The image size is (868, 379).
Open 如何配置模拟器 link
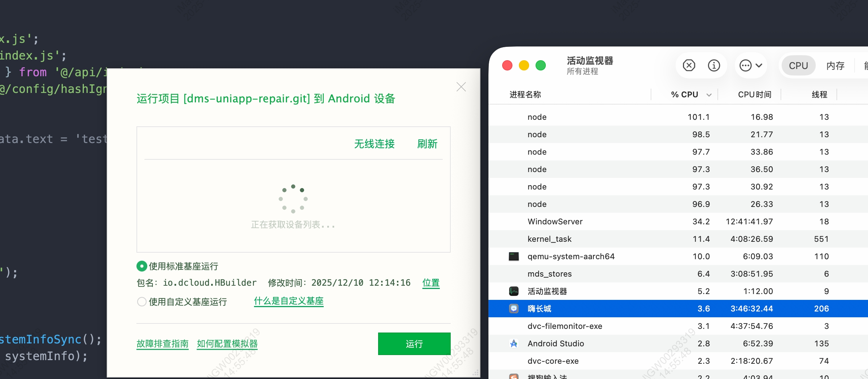point(227,344)
